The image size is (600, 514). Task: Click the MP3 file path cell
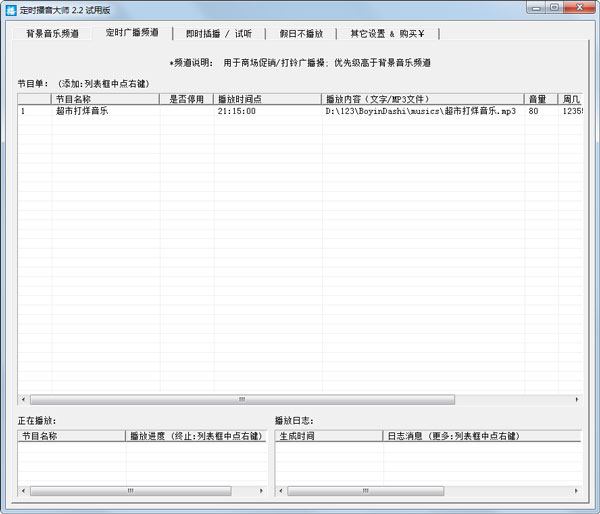coord(420,112)
